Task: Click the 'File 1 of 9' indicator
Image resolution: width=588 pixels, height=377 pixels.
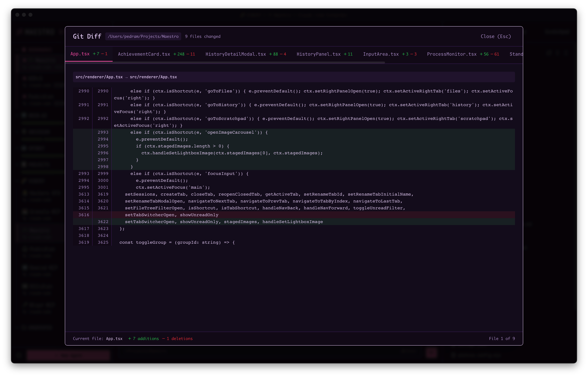Action: 502,339
